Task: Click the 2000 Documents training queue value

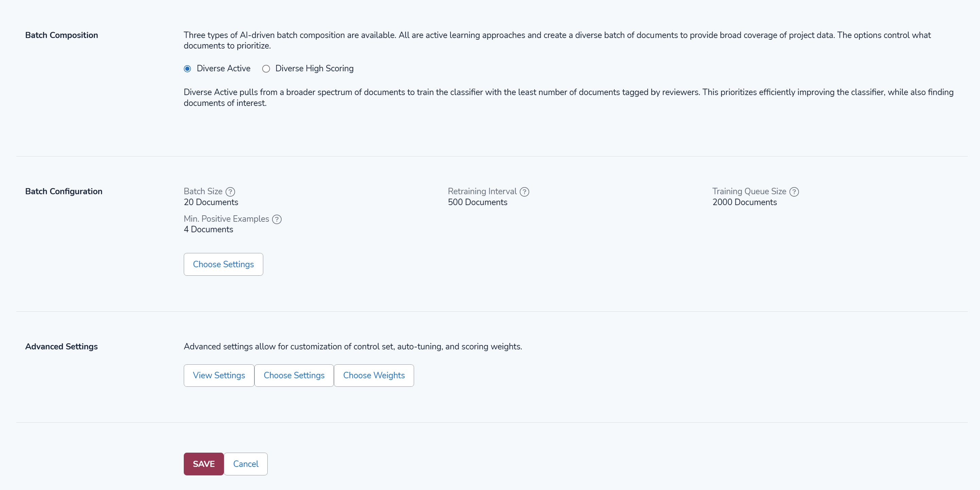Action: pyautogui.click(x=745, y=202)
